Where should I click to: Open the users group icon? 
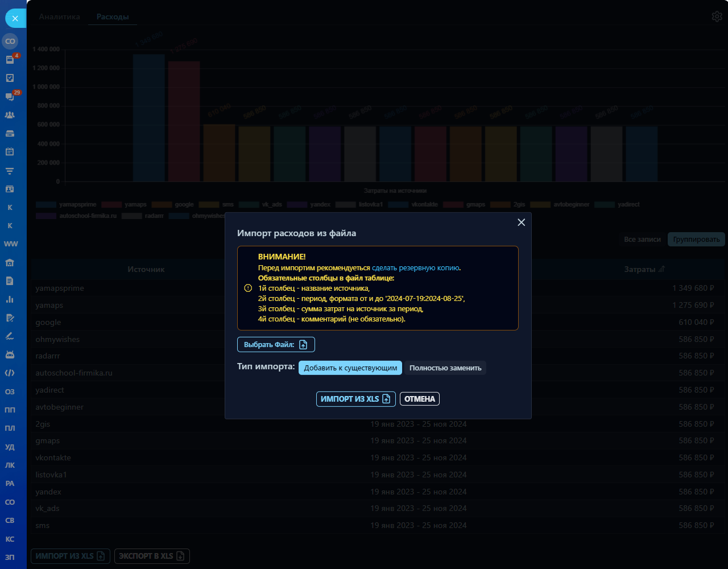[10, 115]
